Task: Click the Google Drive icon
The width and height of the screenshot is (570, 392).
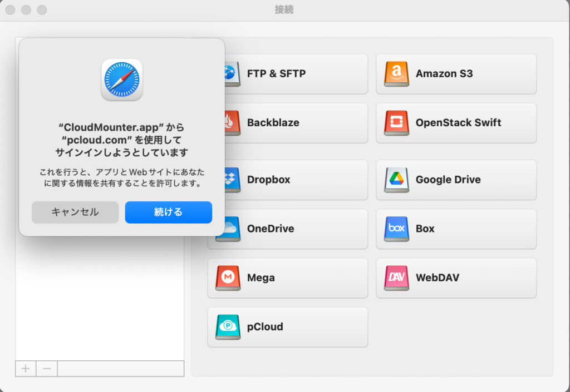Action: click(x=396, y=180)
